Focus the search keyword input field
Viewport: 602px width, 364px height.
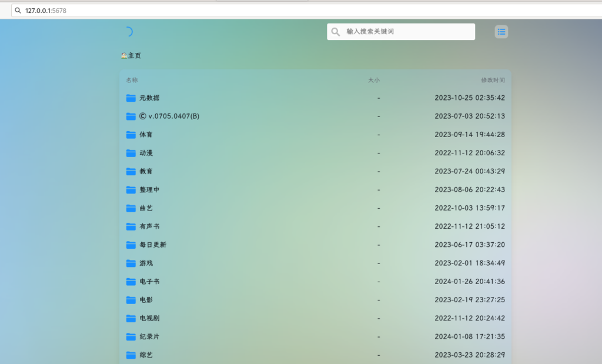pyautogui.click(x=406, y=32)
